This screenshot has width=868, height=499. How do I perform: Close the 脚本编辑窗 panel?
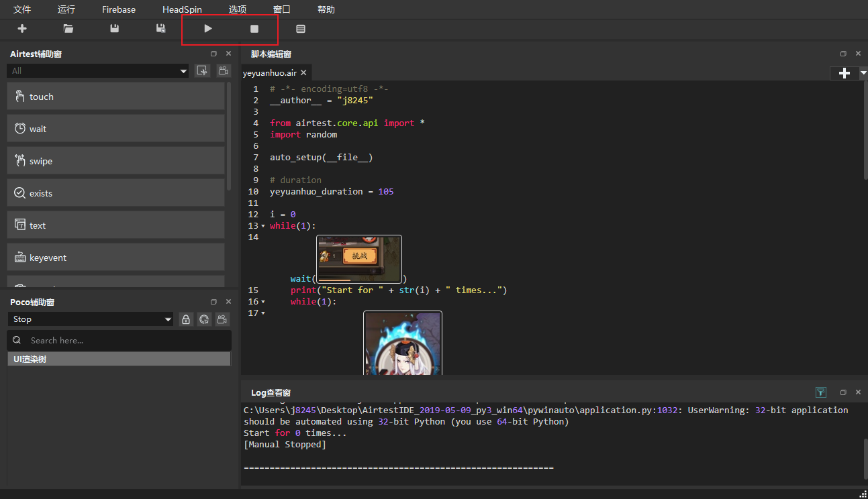pyautogui.click(x=858, y=54)
